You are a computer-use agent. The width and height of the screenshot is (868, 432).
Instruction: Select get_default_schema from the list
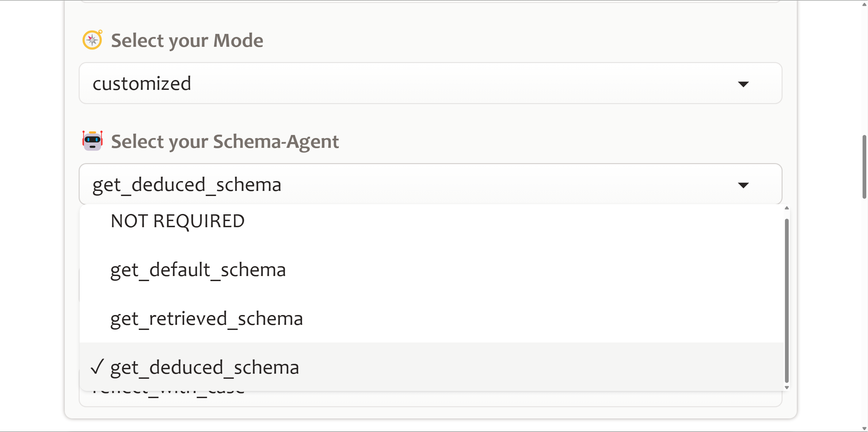pos(432,270)
